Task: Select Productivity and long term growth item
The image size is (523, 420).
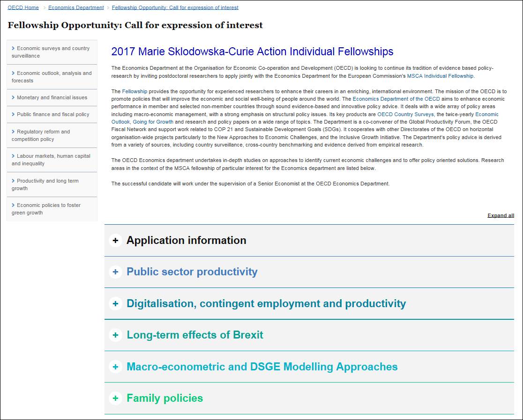Action: (52, 184)
